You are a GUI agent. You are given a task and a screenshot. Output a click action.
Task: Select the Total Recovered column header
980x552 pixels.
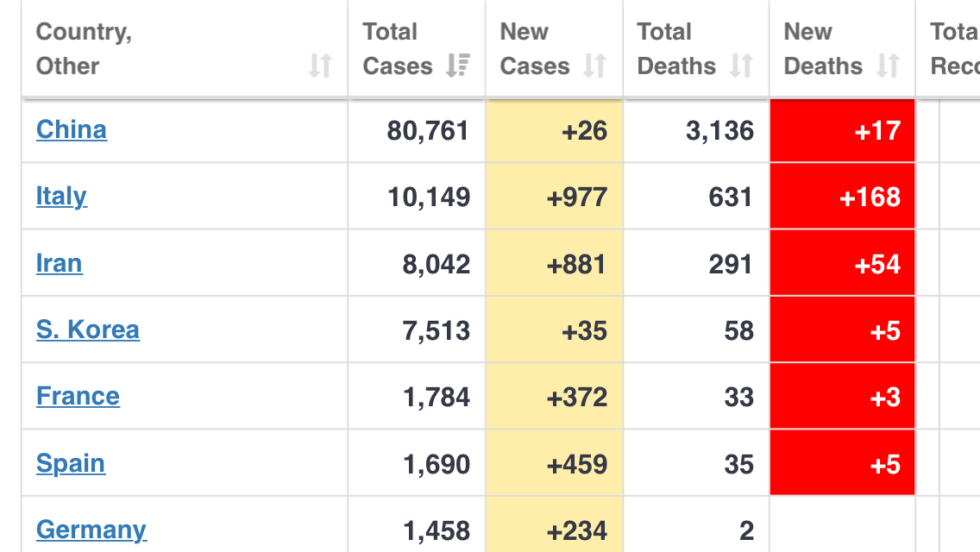click(952, 49)
